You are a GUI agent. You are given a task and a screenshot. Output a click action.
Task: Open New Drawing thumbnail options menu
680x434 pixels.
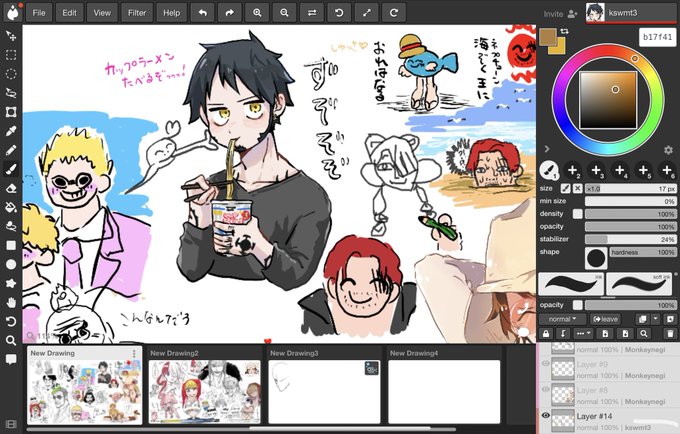coord(134,353)
